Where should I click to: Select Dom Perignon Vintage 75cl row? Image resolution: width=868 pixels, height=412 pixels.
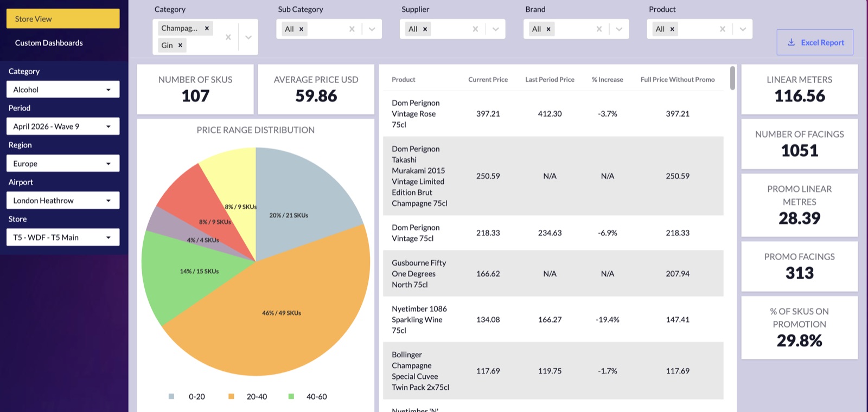click(x=553, y=233)
